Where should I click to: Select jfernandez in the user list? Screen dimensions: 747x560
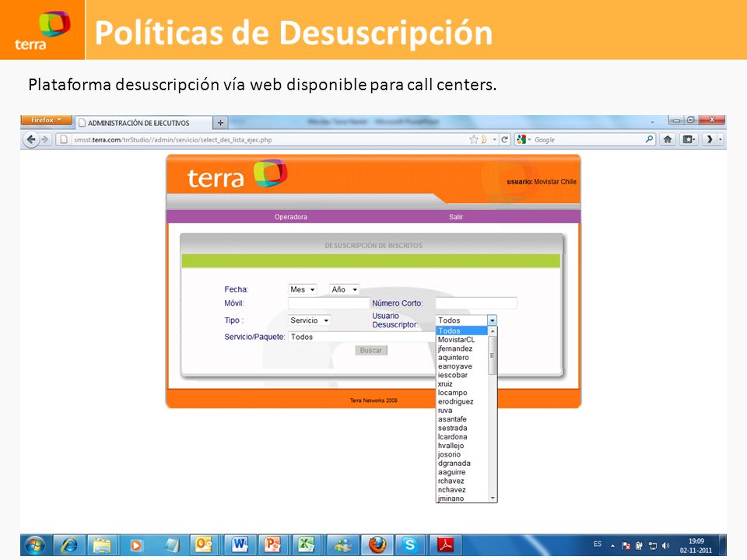462,348
